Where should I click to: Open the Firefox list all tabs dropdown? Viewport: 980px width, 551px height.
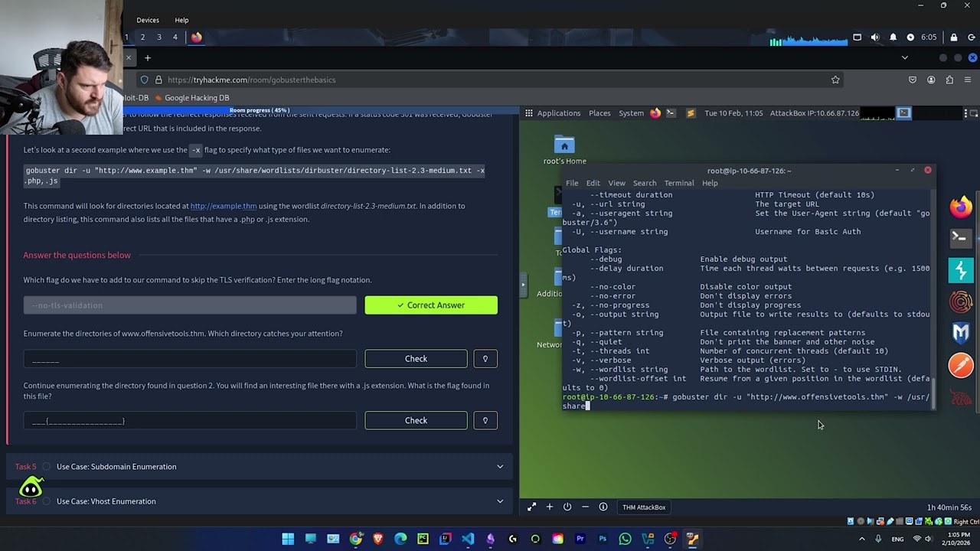tap(905, 57)
